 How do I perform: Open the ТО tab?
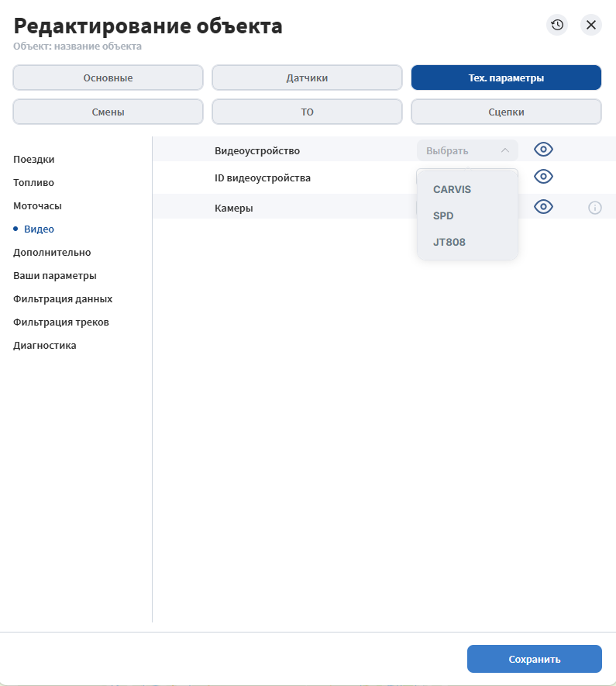pos(307,112)
